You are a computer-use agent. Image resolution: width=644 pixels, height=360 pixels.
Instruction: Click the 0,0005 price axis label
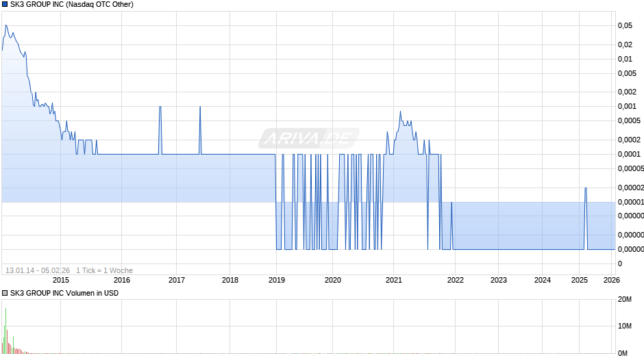coord(629,120)
